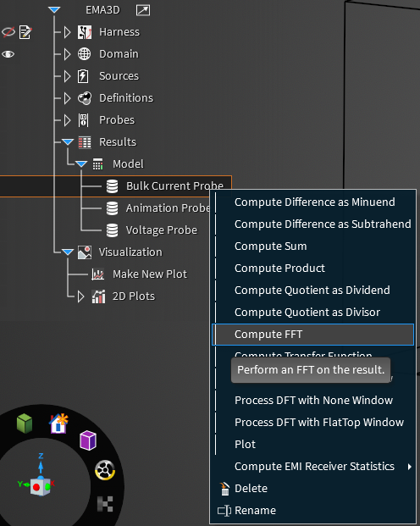This screenshot has height=526, width=420.
Task: Choose Process DFT with FlatTop Window
Action: 315,423
